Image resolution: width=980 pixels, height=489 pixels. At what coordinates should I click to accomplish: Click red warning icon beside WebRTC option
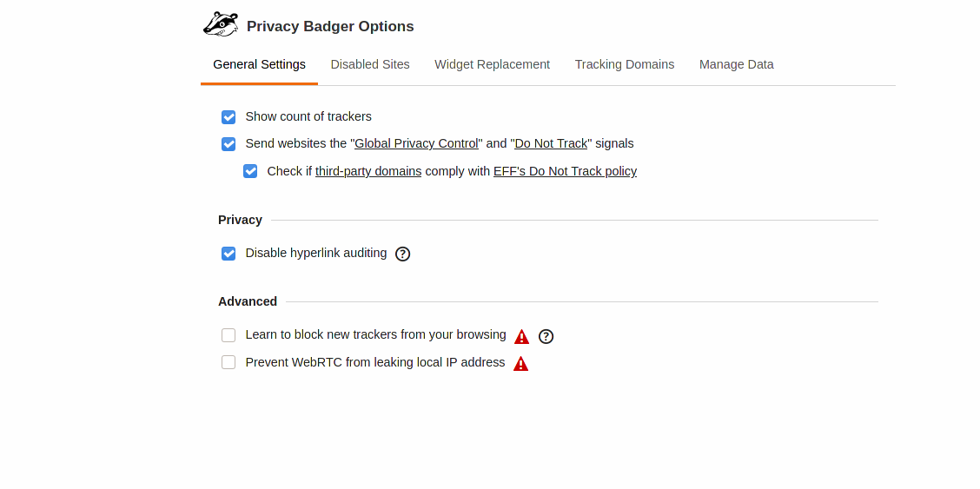[520, 363]
